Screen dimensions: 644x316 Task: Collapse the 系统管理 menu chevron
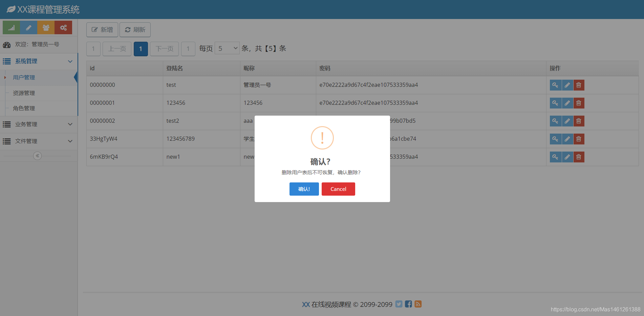click(70, 61)
